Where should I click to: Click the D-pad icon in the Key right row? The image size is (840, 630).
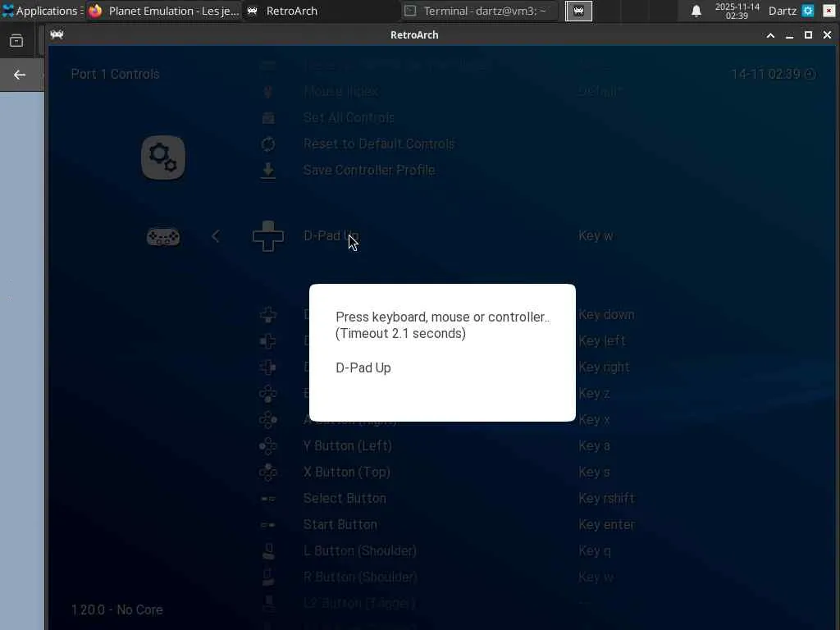click(x=268, y=367)
